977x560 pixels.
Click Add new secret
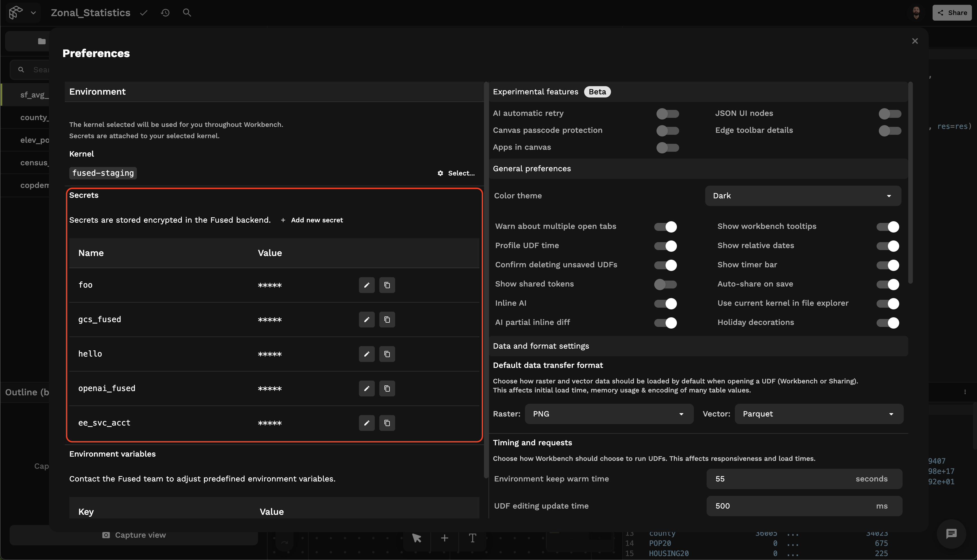click(312, 220)
